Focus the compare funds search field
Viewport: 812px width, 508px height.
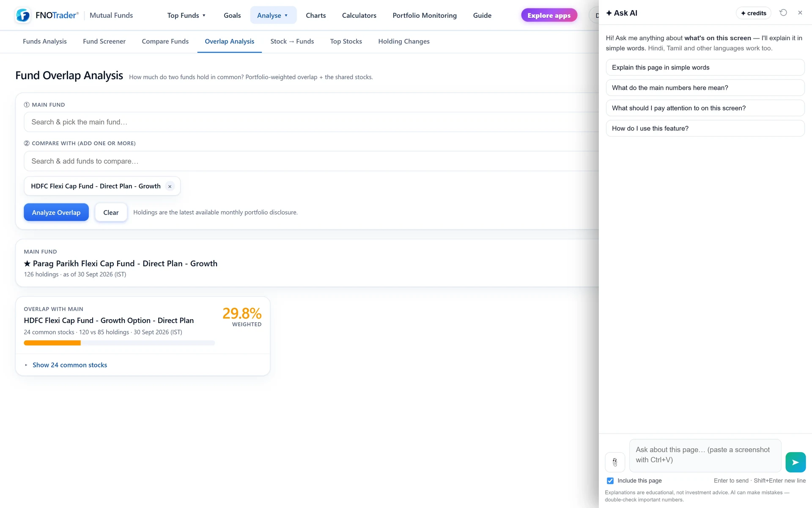(x=311, y=161)
